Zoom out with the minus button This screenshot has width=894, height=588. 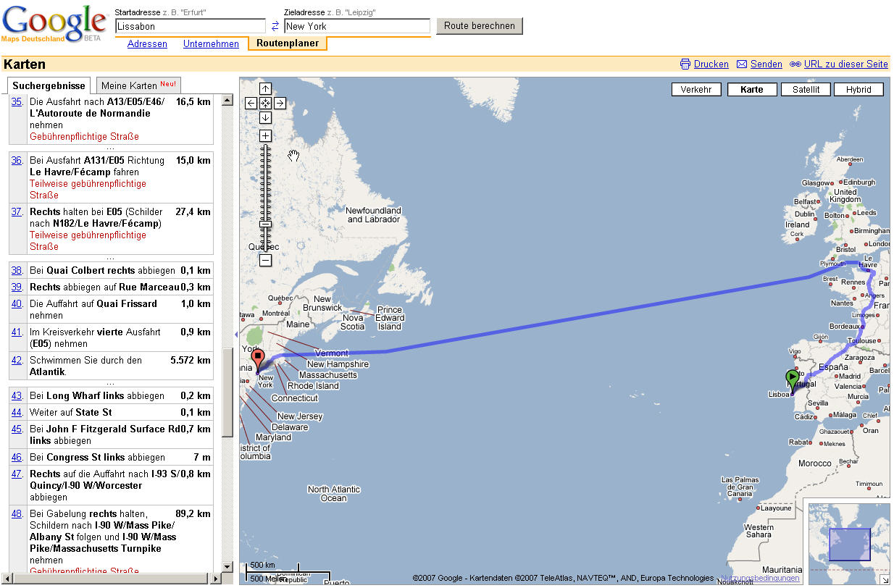point(265,260)
